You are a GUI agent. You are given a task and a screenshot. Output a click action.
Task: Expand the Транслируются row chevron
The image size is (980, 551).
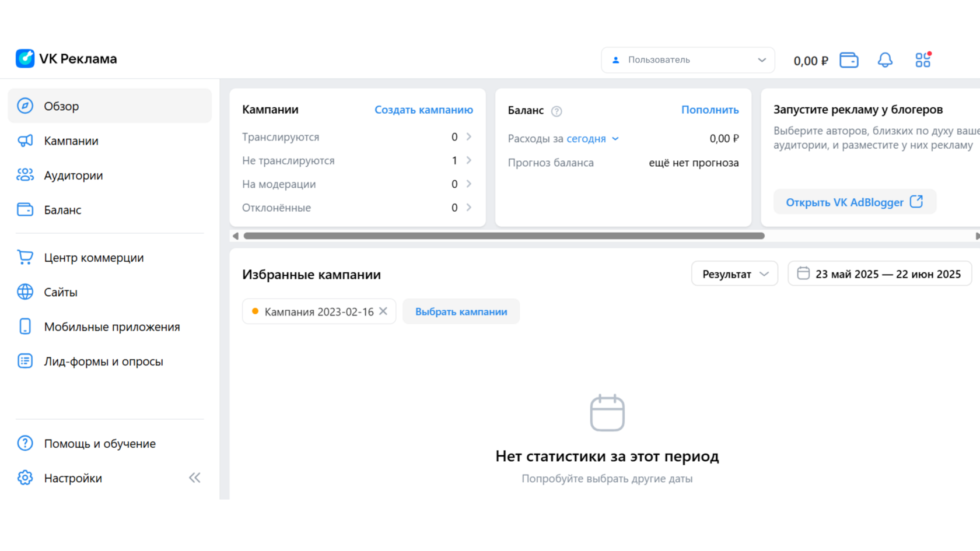click(469, 136)
